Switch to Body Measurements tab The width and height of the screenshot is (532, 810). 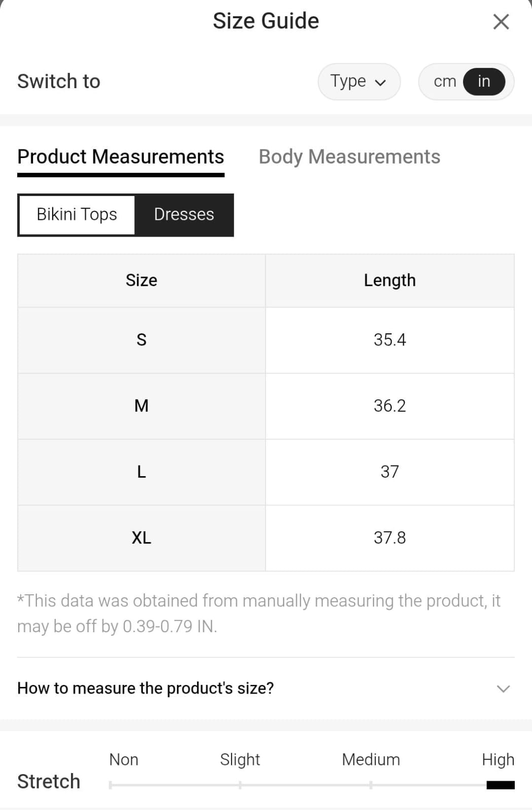[349, 157]
